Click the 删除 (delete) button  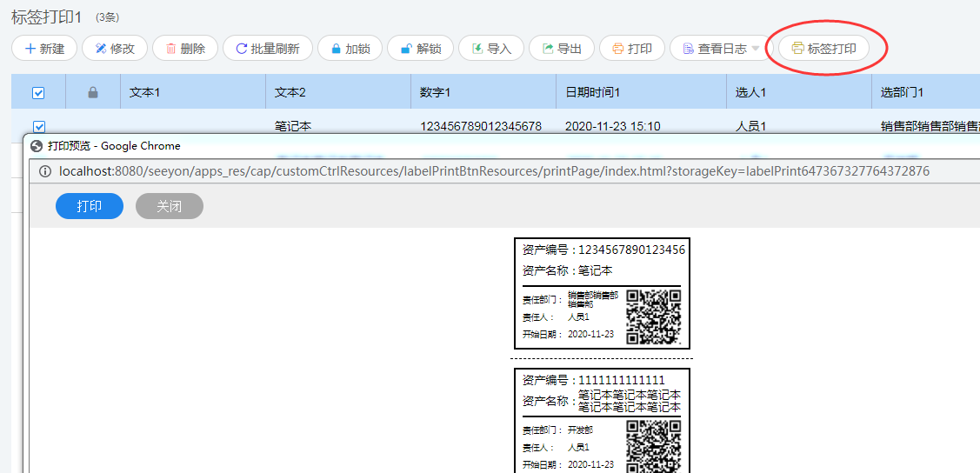click(x=185, y=48)
